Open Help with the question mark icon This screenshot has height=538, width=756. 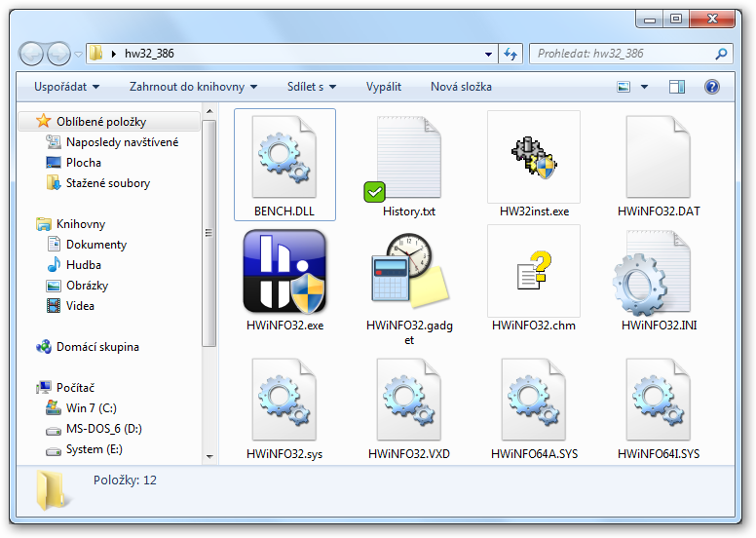(711, 87)
